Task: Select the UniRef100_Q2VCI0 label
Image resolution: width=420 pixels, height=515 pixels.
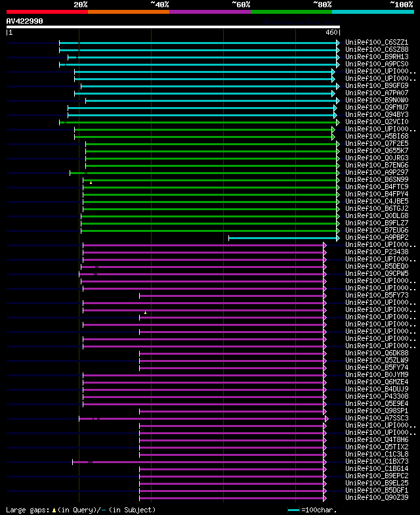Action: pos(377,122)
